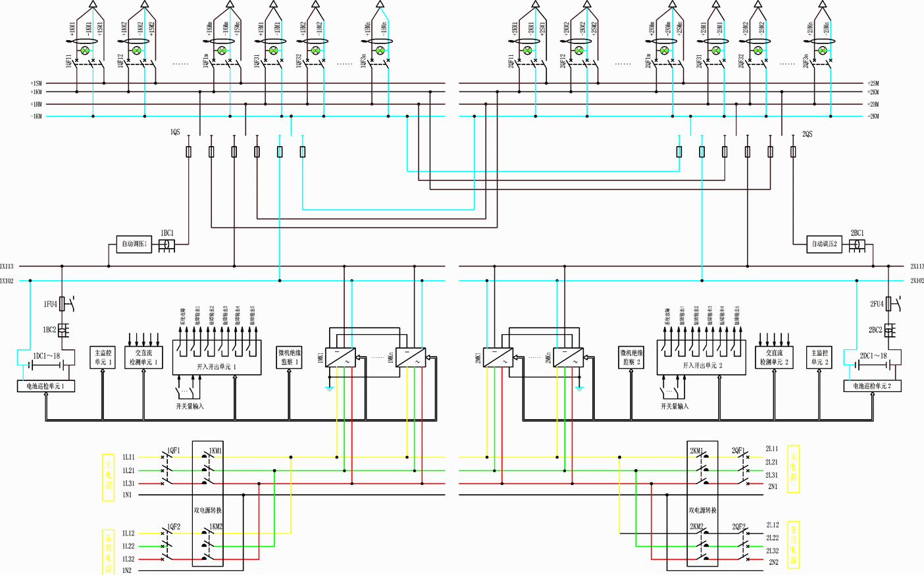Click the 微机绝缘监察 1 box
This screenshot has height=575, width=924.
pos(289,358)
